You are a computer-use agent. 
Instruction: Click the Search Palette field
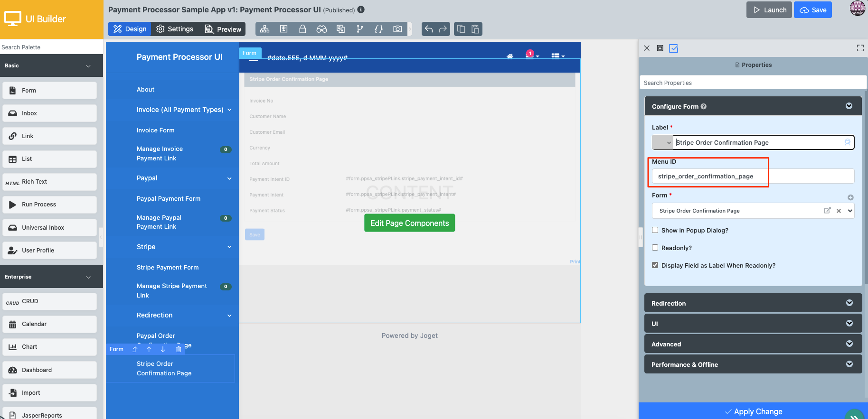[51, 47]
